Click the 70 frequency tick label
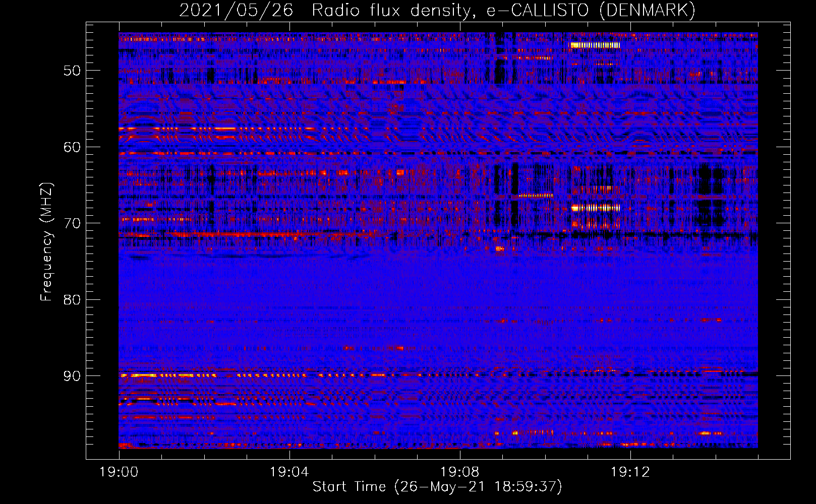The image size is (816, 504). [72, 223]
